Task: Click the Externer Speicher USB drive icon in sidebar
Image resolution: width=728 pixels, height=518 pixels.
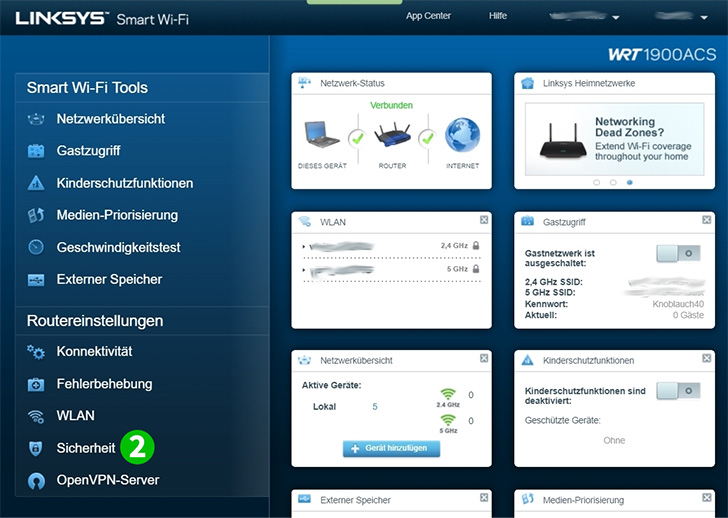Action: tap(36, 279)
